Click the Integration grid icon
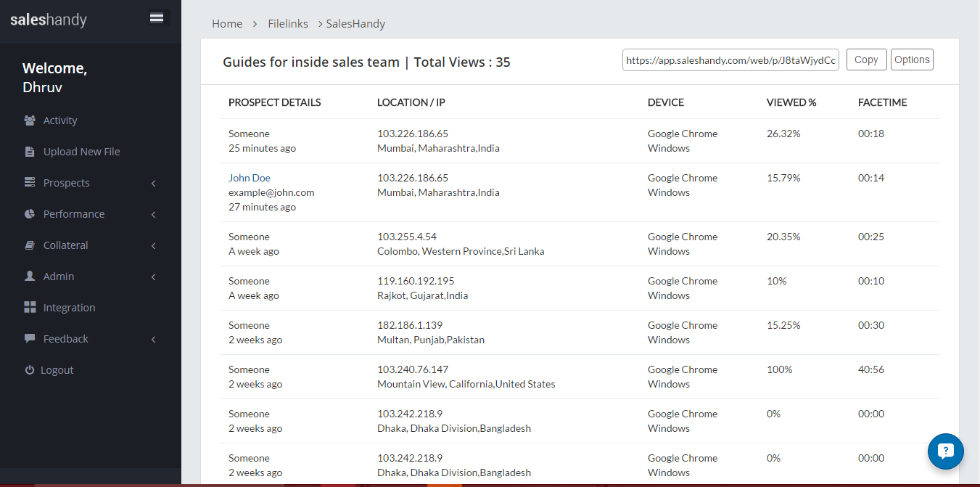Screen dimensions: 980x487 [x=30, y=308]
